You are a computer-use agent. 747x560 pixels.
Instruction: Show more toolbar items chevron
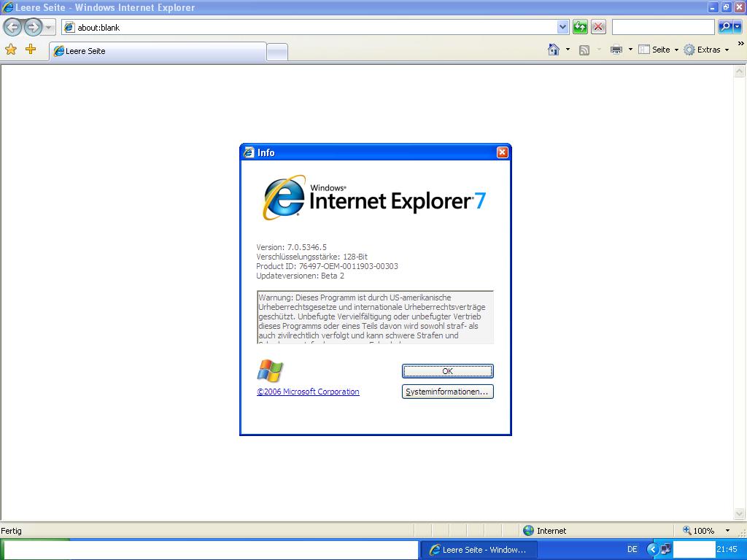740,43
